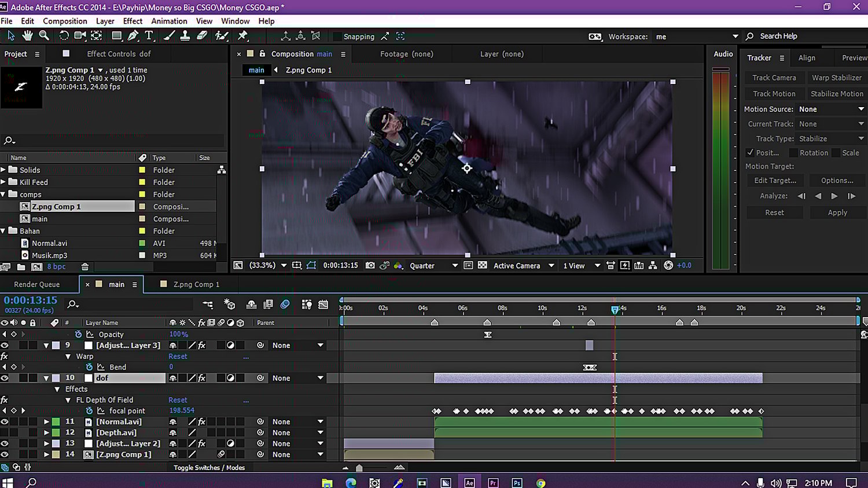
Task: Select the Clone Stamp tool
Action: point(185,36)
